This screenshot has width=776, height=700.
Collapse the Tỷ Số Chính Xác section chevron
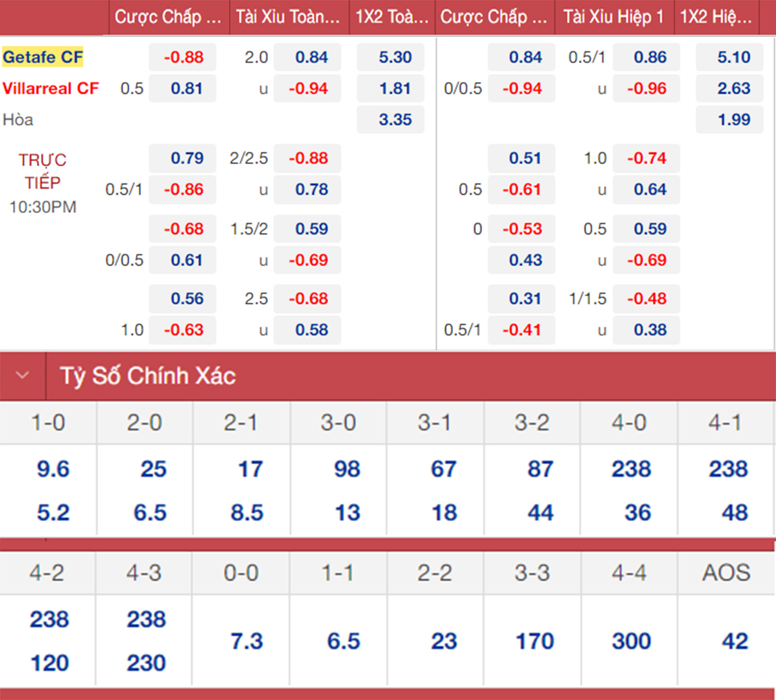(22, 376)
